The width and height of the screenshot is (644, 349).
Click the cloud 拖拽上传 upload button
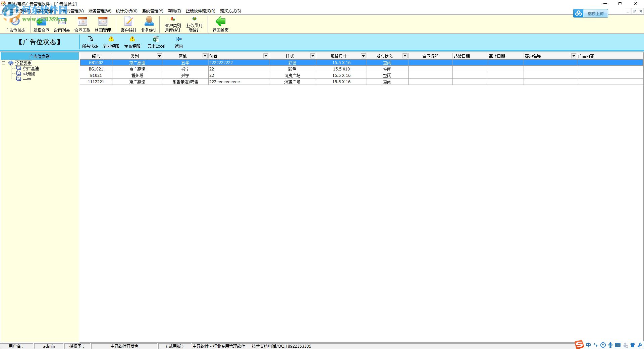(590, 13)
